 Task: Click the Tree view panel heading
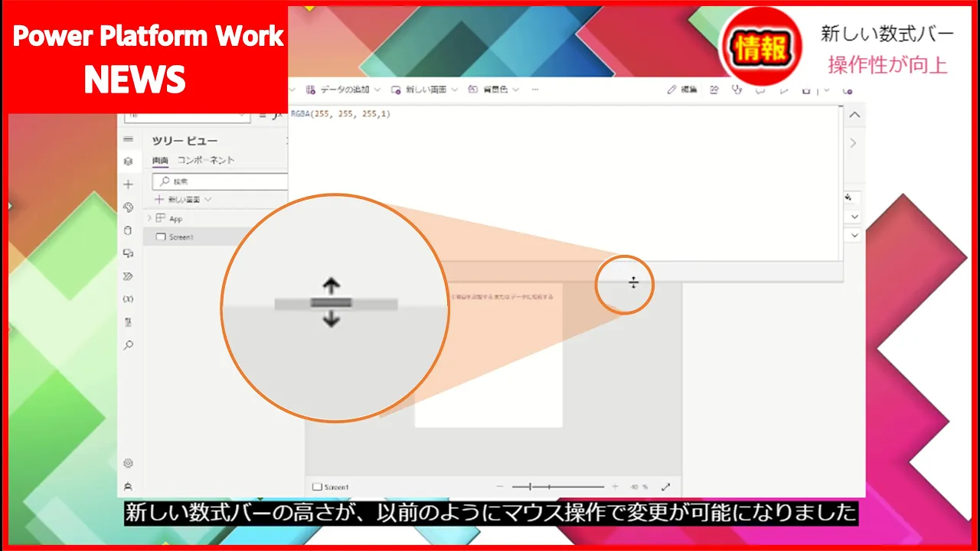(x=185, y=141)
